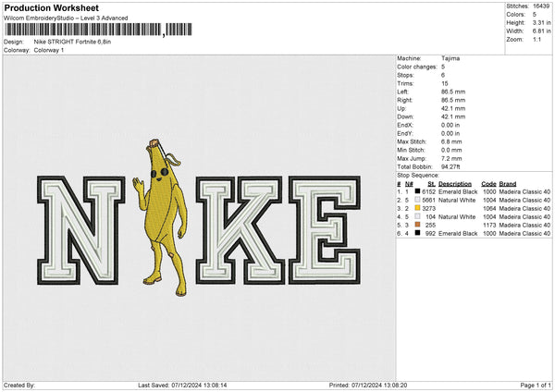Viewport: 555px width, 392px height.
Task: Click the Up value '42.1 mm'
Action: (x=453, y=108)
